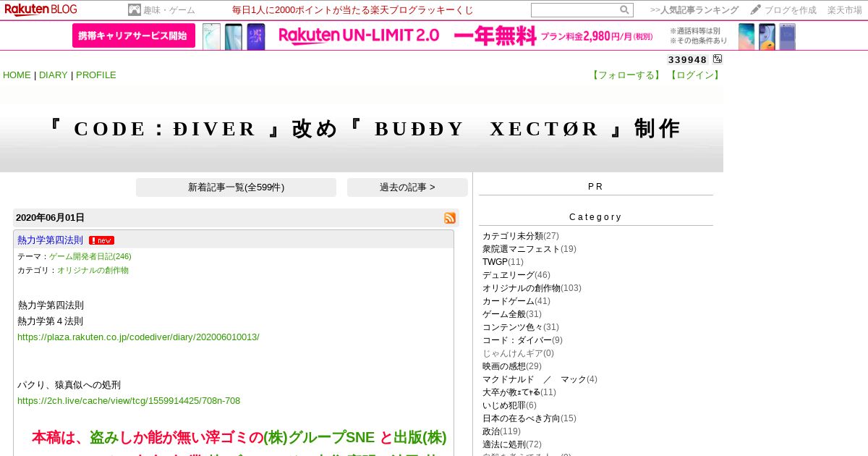The height and width of the screenshot is (456, 868).
Task: Select category 大卒が教ｪてゃる(11)
Action: tap(519, 392)
